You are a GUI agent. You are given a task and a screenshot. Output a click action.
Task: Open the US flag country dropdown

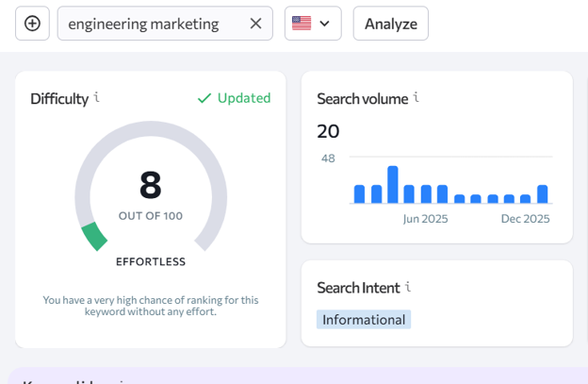313,24
